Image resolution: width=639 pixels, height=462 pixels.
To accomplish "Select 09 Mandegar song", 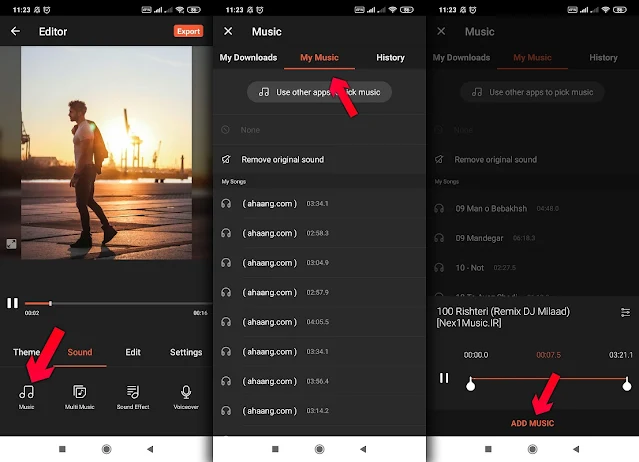I will point(532,238).
